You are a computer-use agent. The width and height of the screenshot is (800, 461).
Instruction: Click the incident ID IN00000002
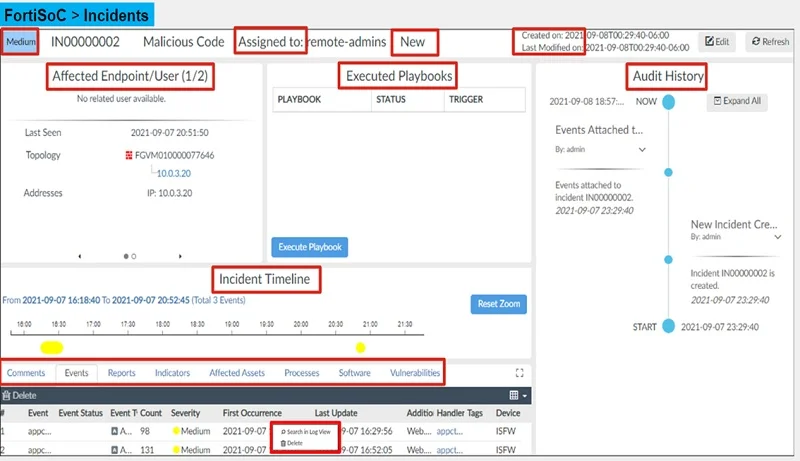click(x=85, y=42)
